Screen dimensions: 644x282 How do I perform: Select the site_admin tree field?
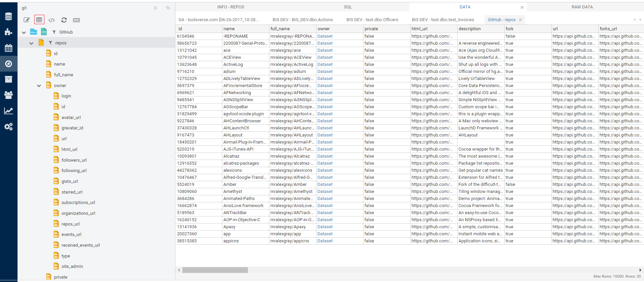[72, 267]
